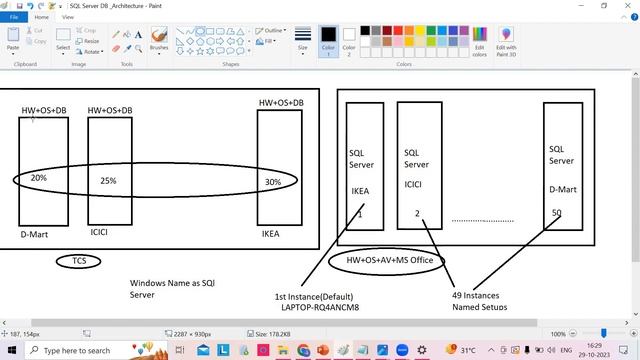
Task: Choose the Six-point star shape
Action: click(210, 51)
